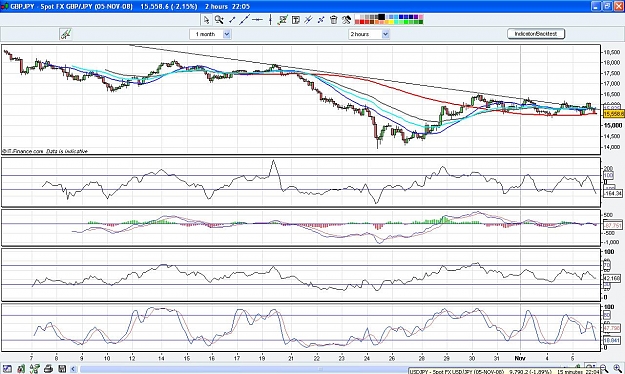Click the 14,000 price axis label
Image resolution: width=625 pixels, height=374 pixels.
pyautogui.click(x=612, y=147)
